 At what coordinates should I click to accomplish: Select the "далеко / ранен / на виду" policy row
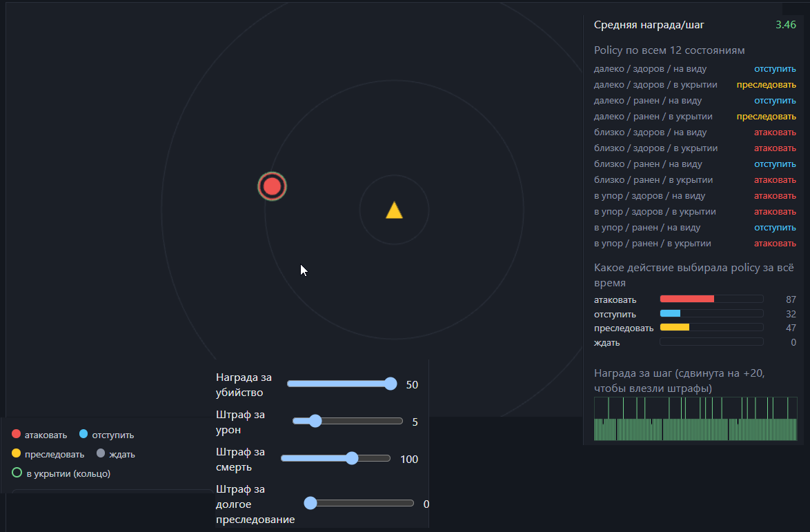click(x=695, y=101)
